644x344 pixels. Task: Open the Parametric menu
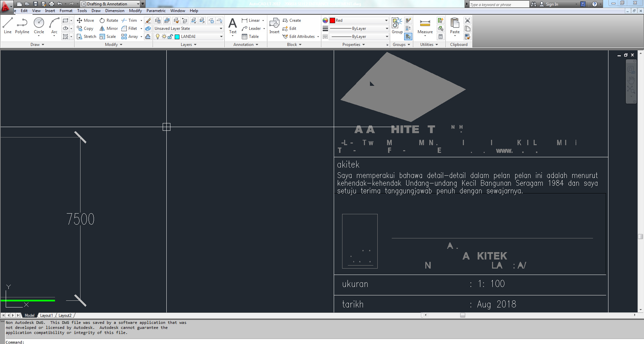click(x=156, y=11)
